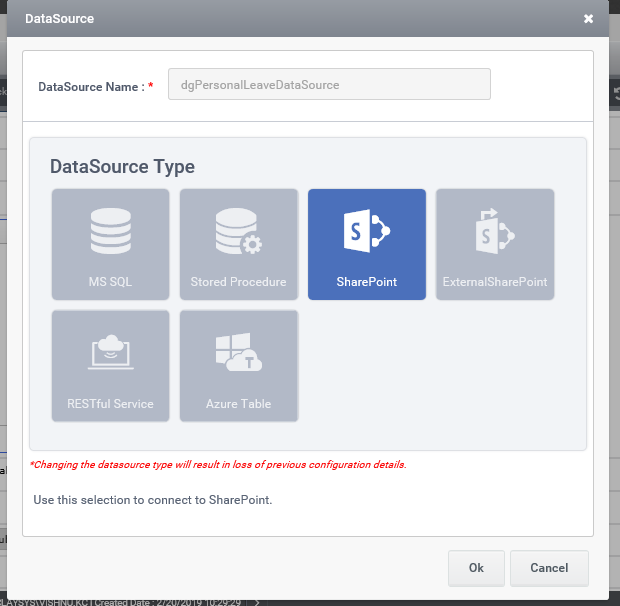Image resolution: width=620 pixels, height=606 pixels.
Task: Click the 'DataSource Type' heading
Action: point(122,166)
